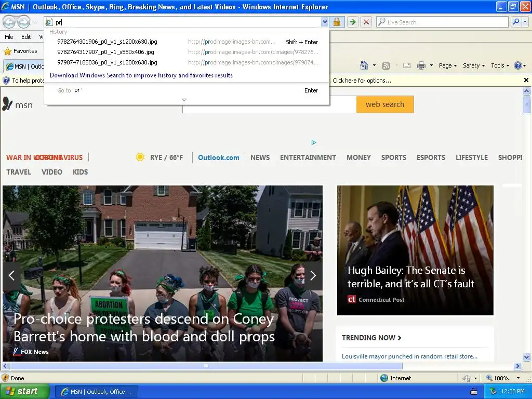Image resolution: width=532 pixels, height=399 pixels.
Task: Expand autocomplete list with bottom chevron
Action: tap(184, 100)
